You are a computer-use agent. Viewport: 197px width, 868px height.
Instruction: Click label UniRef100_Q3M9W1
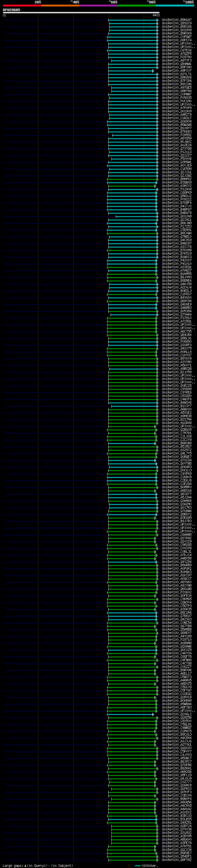tap(177, 162)
